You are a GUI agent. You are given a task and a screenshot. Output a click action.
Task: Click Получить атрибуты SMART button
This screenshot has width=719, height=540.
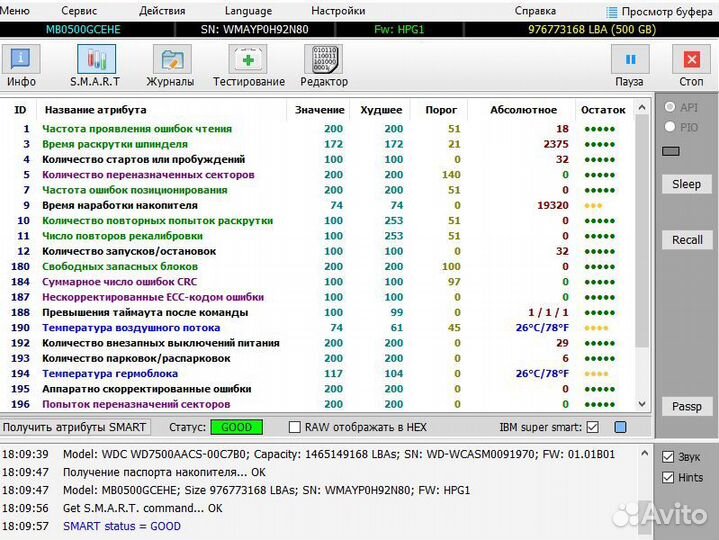(x=75, y=427)
